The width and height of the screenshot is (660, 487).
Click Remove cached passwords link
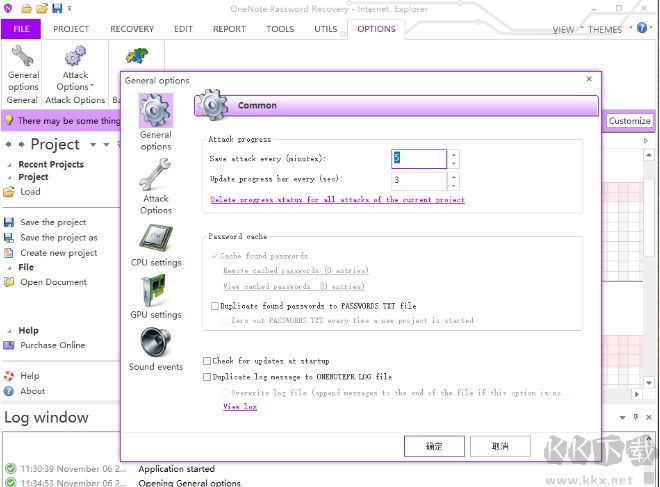coord(296,270)
